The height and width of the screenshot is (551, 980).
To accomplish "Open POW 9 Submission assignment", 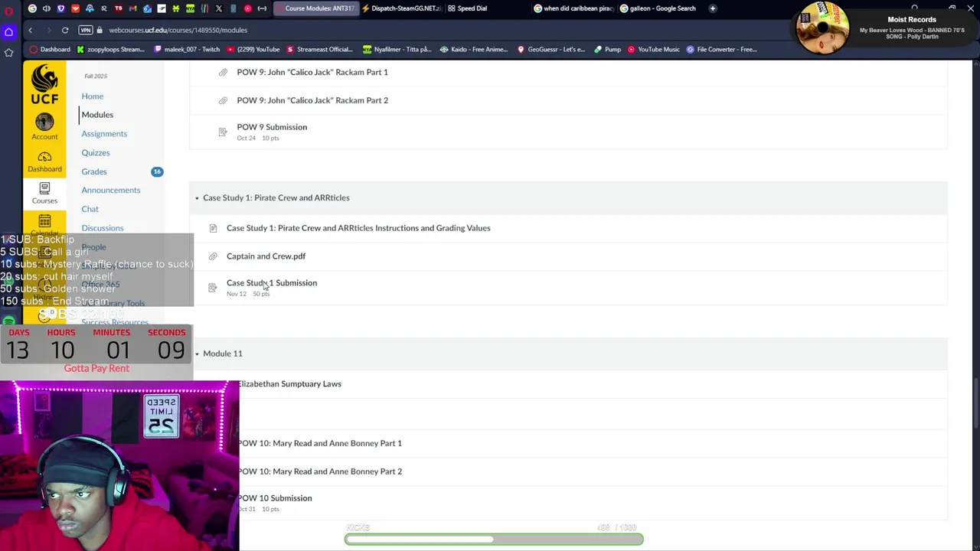I will (272, 127).
